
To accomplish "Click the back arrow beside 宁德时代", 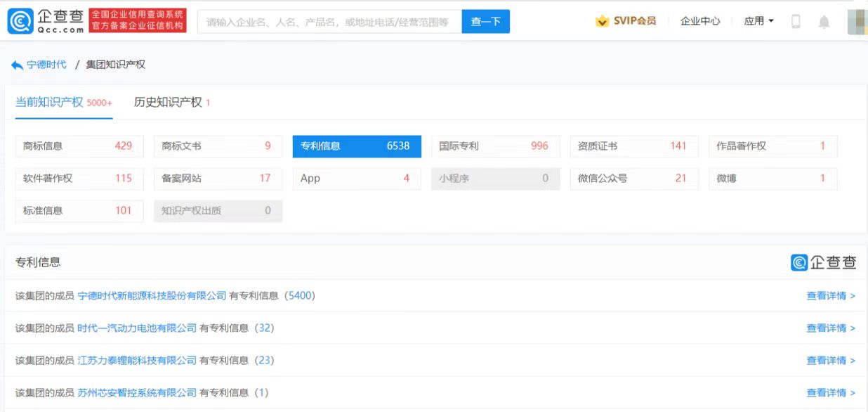I will (x=18, y=65).
